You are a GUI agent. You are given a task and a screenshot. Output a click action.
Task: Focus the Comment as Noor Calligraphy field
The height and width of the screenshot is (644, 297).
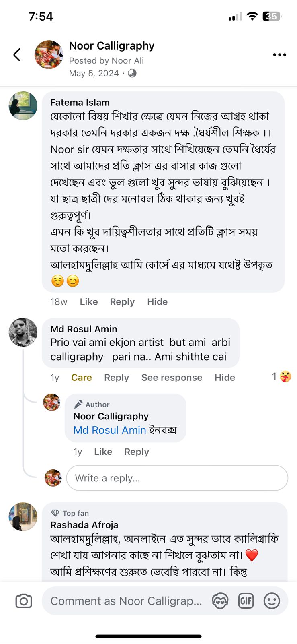[x=126, y=601]
